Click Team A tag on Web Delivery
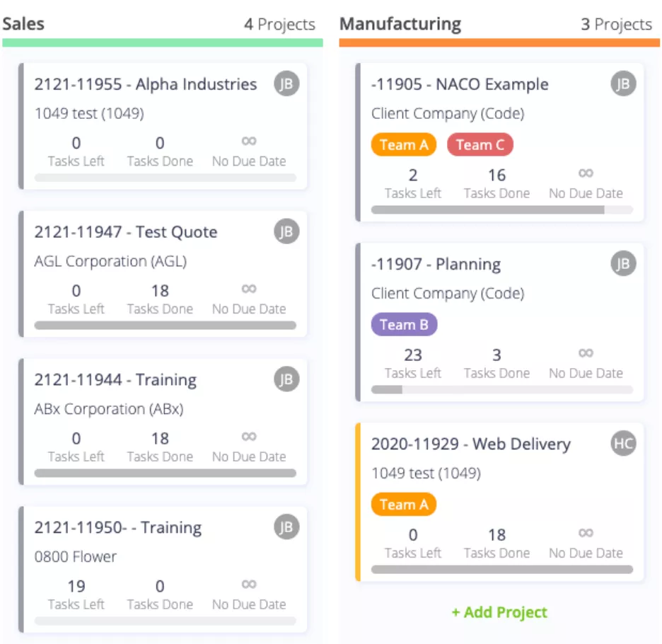Screen dimensions: 662x644 tap(404, 505)
